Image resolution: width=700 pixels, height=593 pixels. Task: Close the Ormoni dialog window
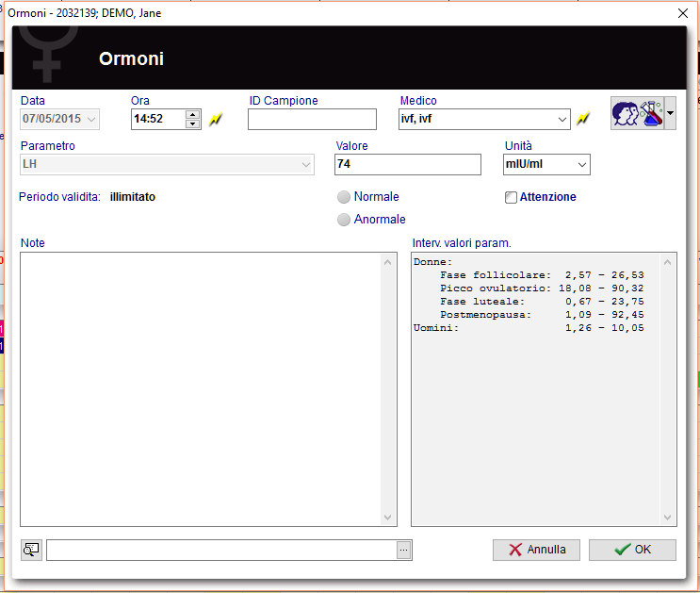683,13
